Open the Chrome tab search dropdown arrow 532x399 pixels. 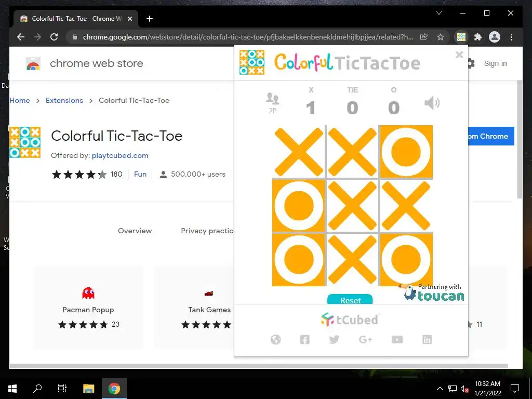[x=438, y=13]
